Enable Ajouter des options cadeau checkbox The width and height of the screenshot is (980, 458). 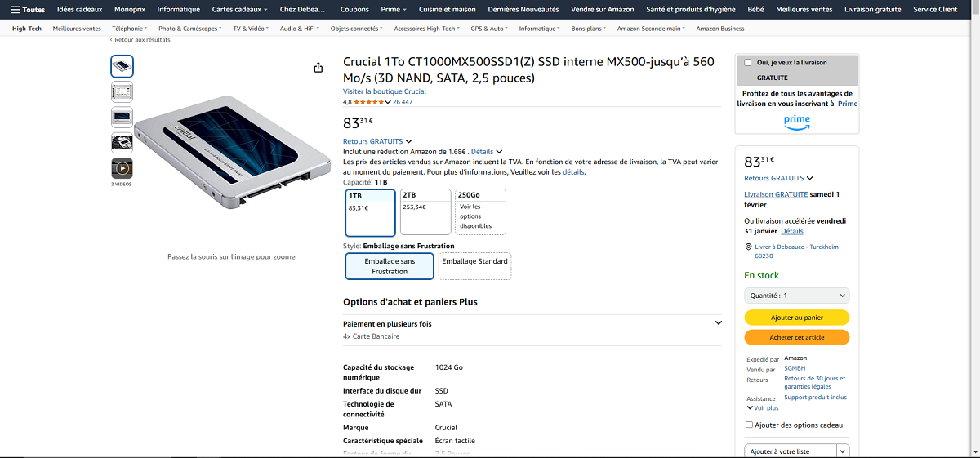[x=750, y=425]
